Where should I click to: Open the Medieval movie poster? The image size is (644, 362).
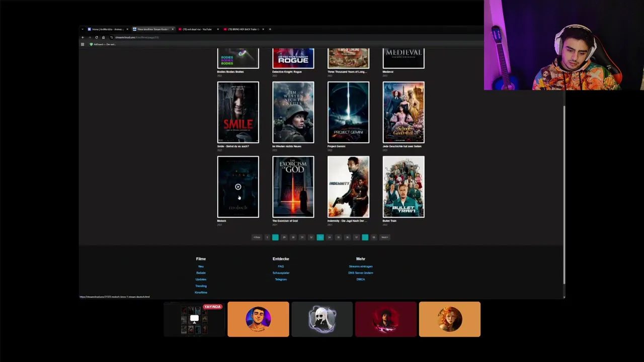(404, 58)
